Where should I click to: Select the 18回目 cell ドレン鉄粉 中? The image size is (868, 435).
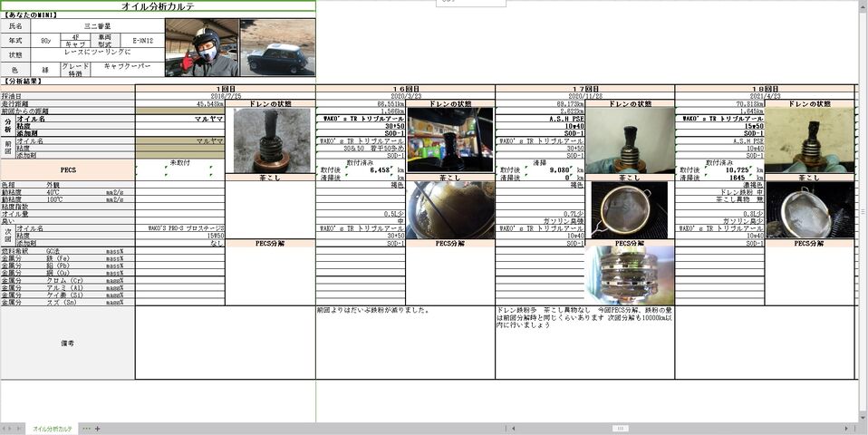(720, 192)
